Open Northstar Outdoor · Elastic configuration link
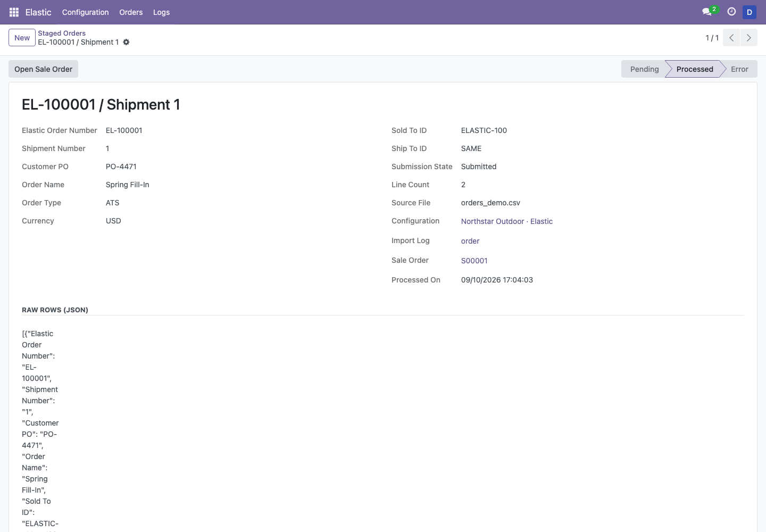766x532 pixels. tap(507, 221)
